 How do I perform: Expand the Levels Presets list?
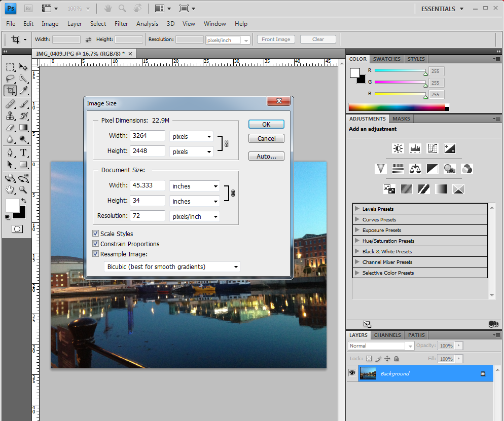(357, 209)
